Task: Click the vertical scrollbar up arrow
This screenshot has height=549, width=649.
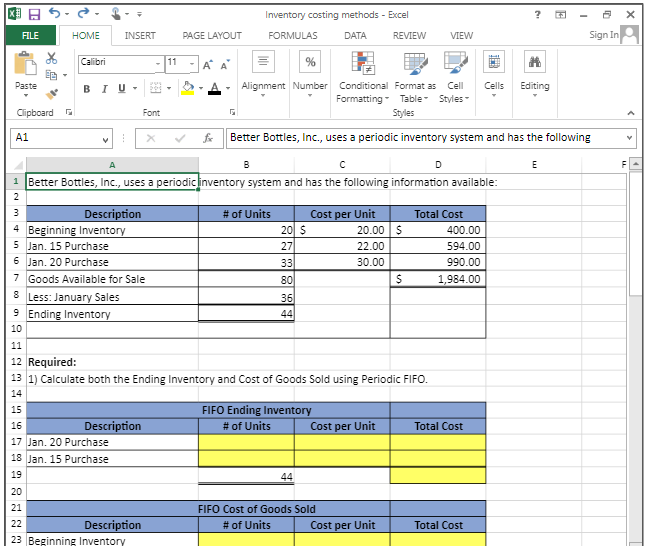Action: 636,164
